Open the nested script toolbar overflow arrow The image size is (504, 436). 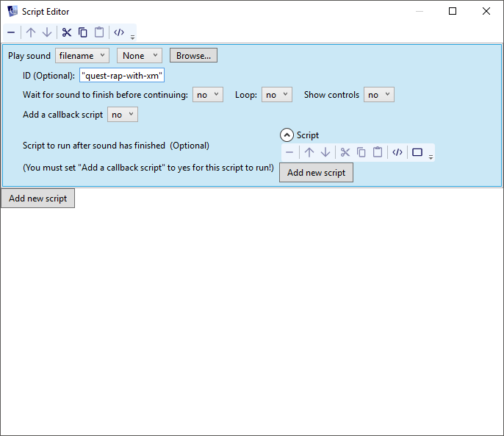(431, 157)
